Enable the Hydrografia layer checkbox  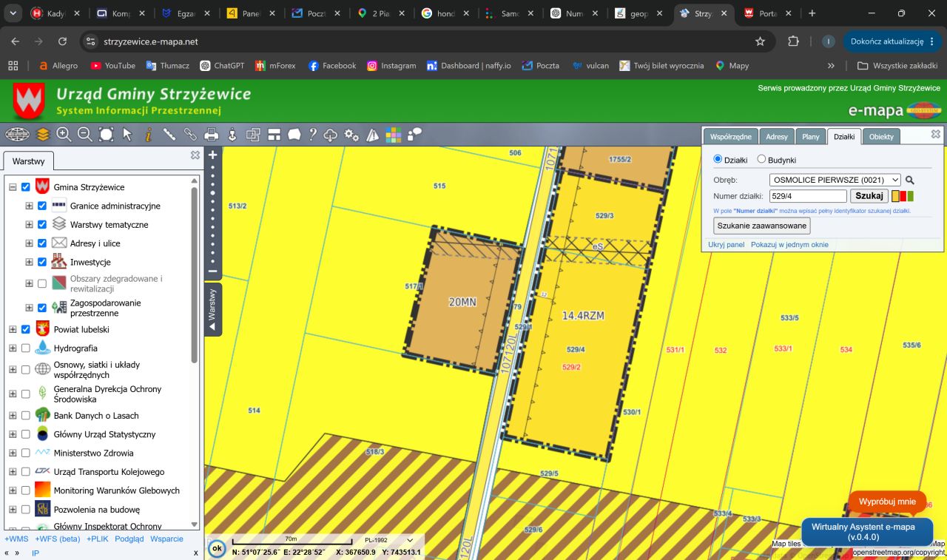[26, 348]
